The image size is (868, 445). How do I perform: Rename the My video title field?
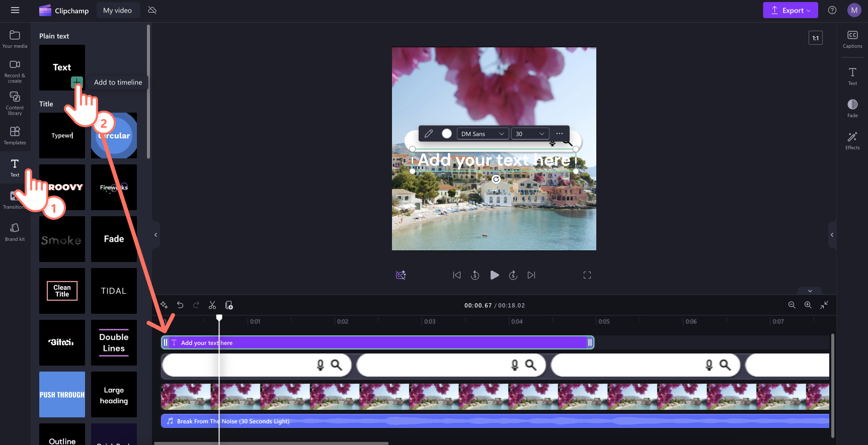click(x=118, y=10)
